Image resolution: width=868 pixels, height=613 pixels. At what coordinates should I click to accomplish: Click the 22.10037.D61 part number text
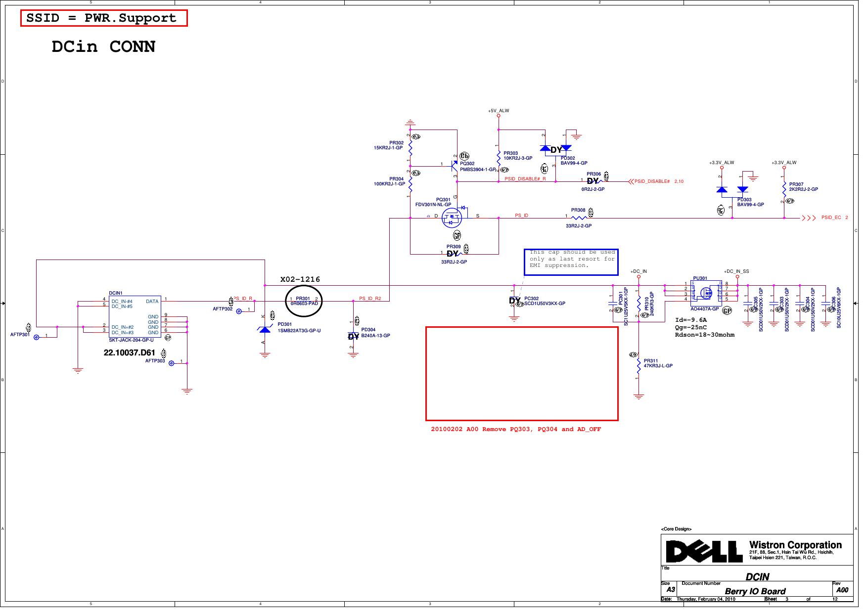tap(130, 352)
